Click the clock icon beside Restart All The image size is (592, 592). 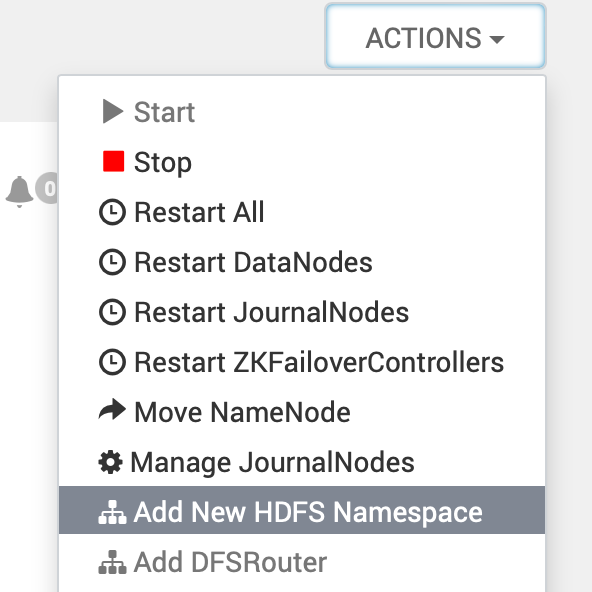pyautogui.click(x=112, y=212)
